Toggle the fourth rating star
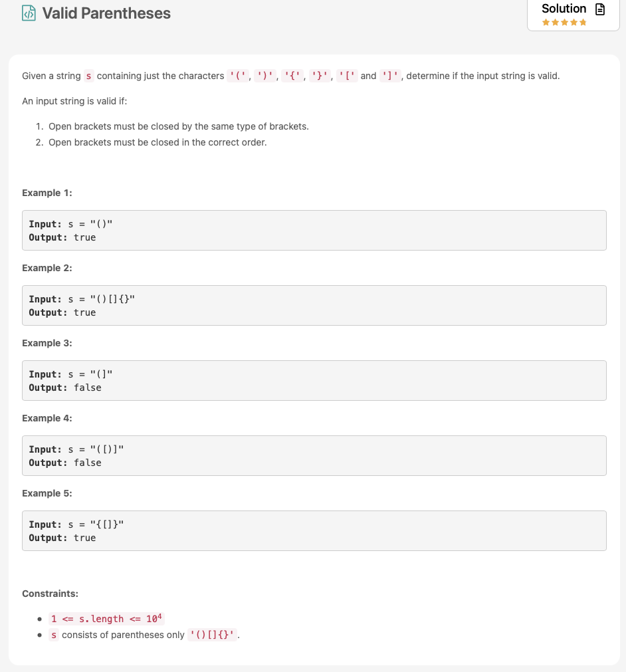Screen dimensions: 626x672 tap(574, 21)
